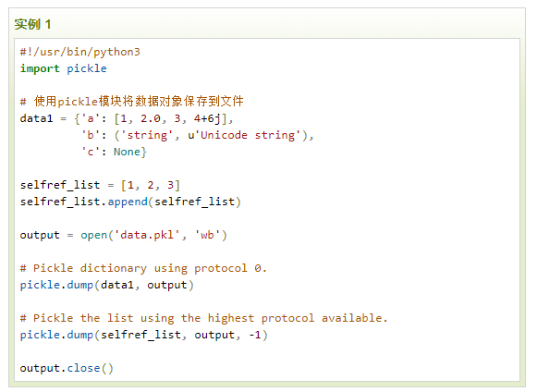Click the import keyword
Viewport: 537px width, 392px height.
(x=40, y=68)
